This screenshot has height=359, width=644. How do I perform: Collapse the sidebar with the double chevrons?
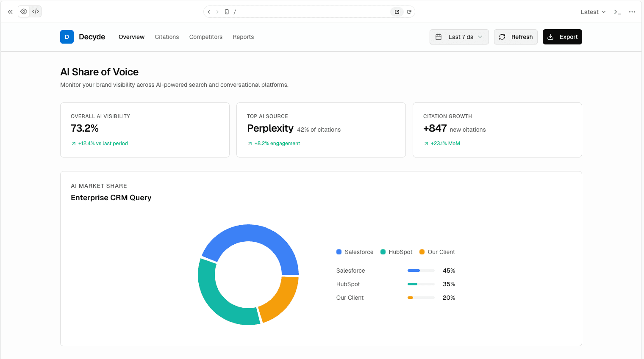coord(10,12)
